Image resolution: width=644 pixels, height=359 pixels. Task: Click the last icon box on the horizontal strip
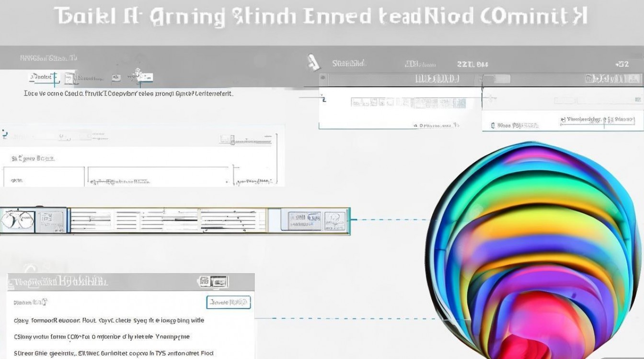335,221
